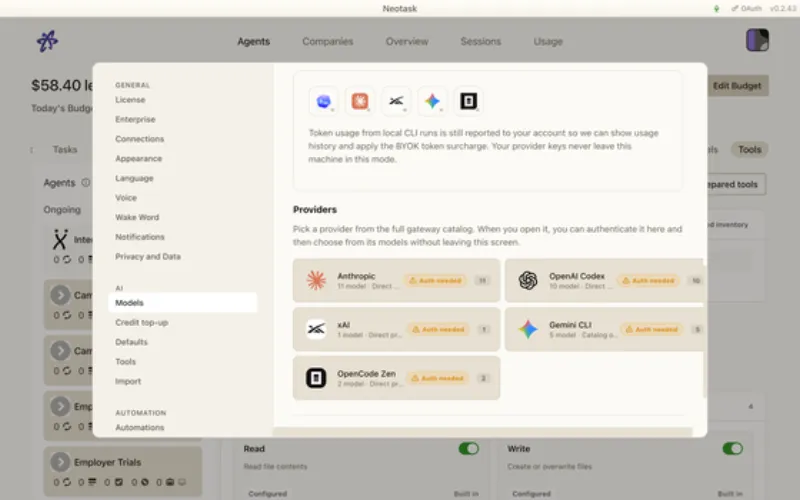The image size is (800, 500).
Task: Expand the Employer Trials agent row
Action: [60, 462]
